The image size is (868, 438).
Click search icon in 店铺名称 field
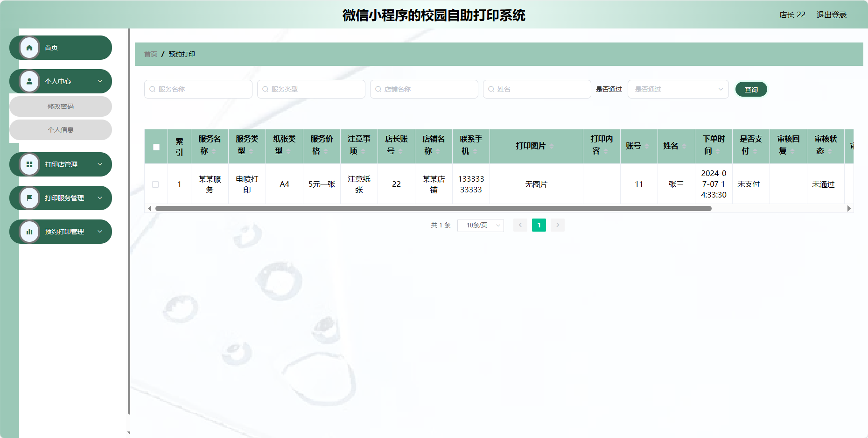point(378,89)
